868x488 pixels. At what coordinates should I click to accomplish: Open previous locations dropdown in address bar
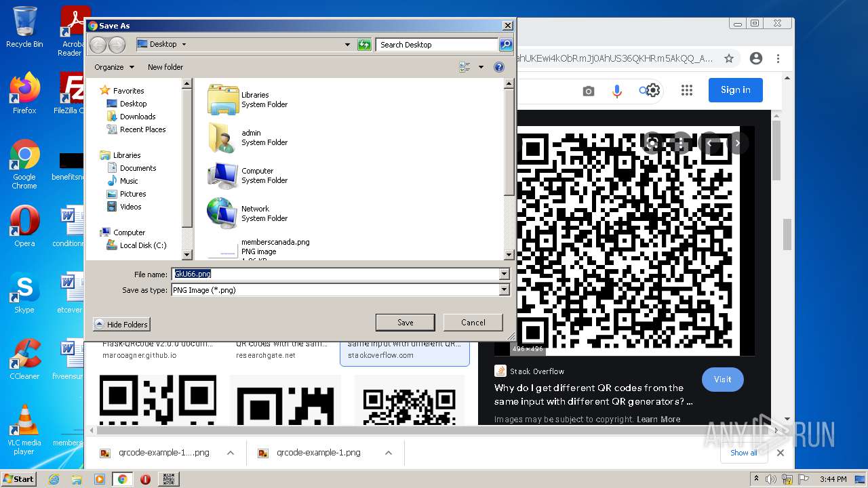tap(347, 45)
